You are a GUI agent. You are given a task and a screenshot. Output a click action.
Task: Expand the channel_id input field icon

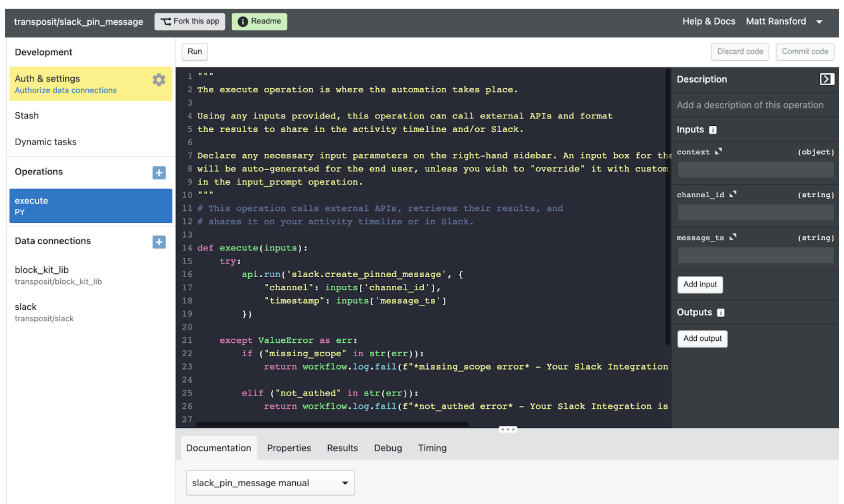click(x=733, y=194)
